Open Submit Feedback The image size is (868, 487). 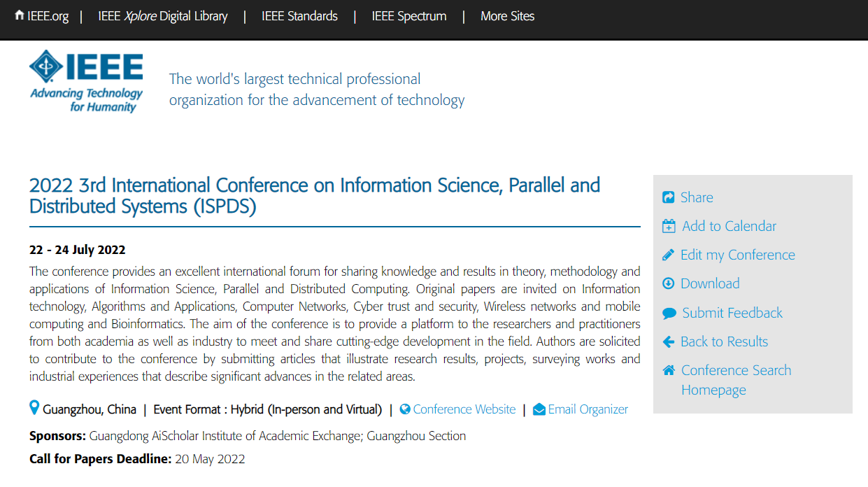pos(732,313)
